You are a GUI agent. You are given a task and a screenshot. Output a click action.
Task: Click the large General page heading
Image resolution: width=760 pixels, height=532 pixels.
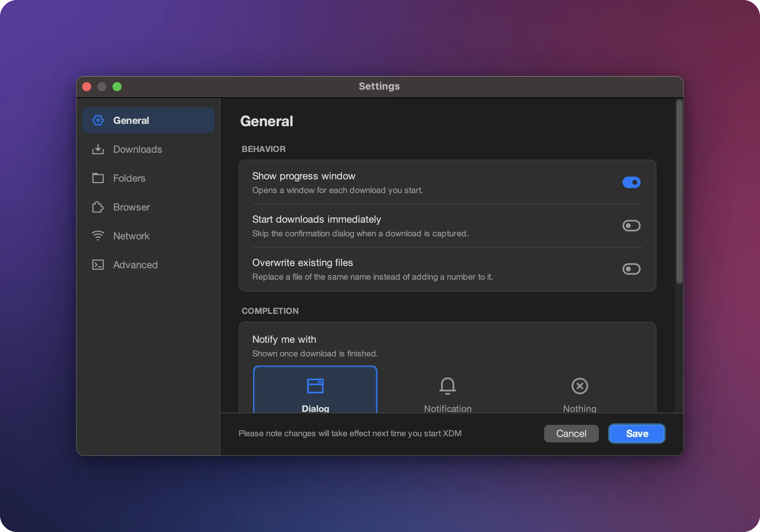(x=266, y=121)
